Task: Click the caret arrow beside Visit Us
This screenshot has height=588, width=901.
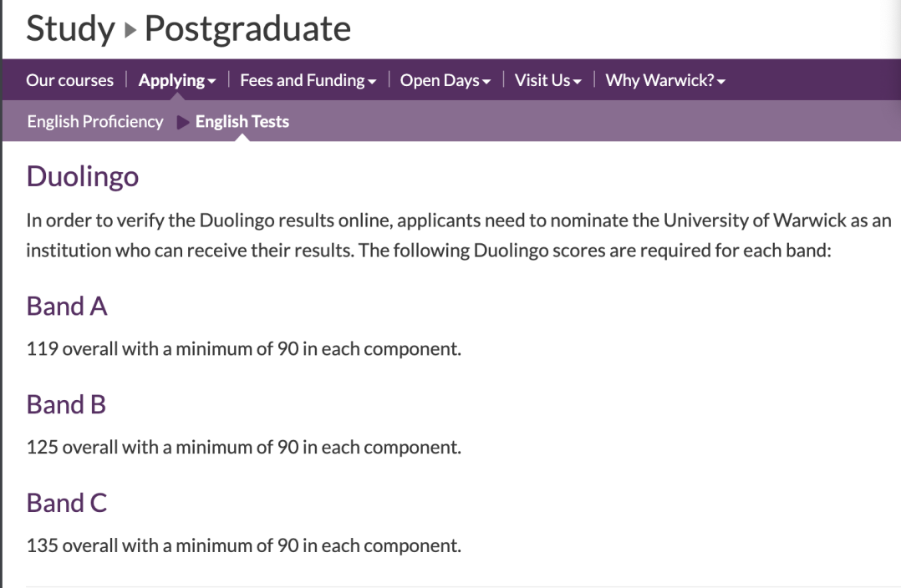Action: [577, 82]
